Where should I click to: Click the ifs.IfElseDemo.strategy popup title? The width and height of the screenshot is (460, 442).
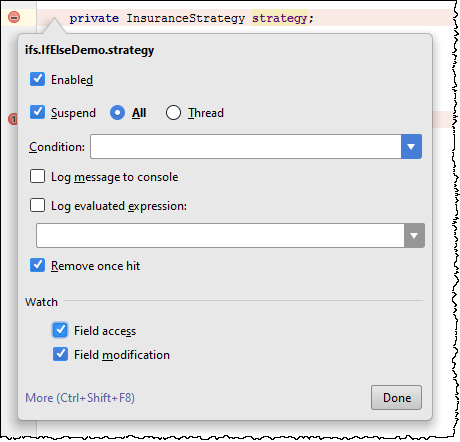coord(89,50)
